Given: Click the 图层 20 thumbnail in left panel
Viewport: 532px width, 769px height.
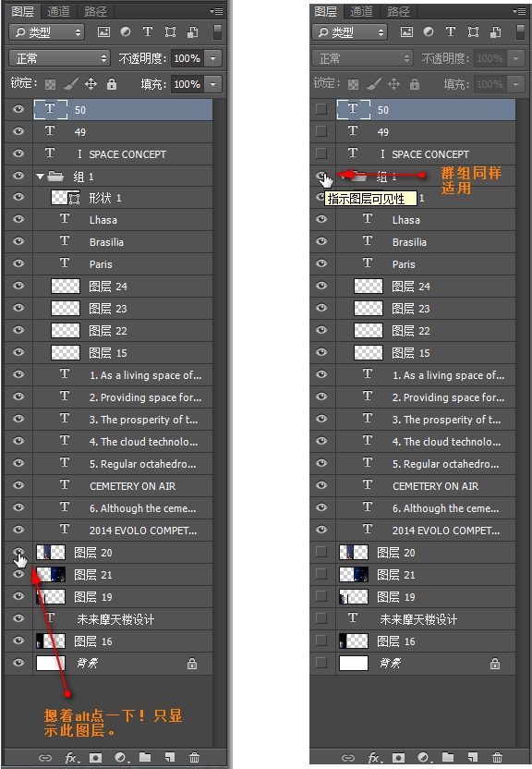Looking at the screenshot, I should click(51, 552).
